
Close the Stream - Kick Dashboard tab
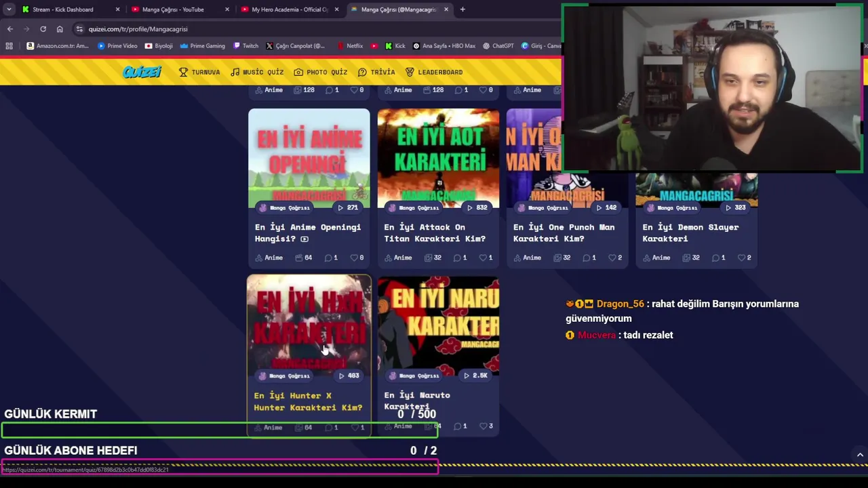117,9
